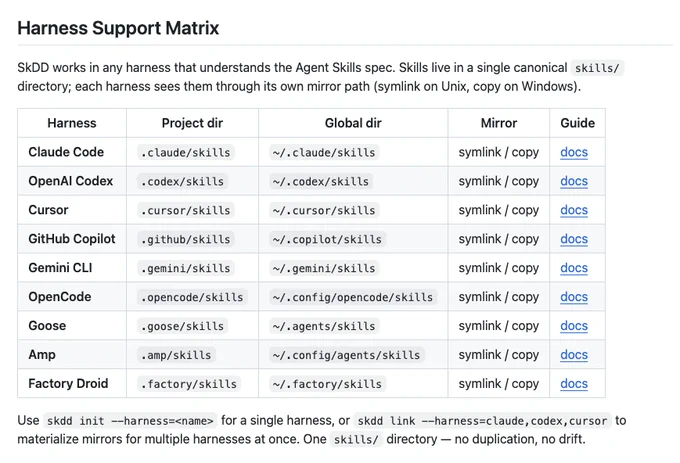Click the ~/.config/agents/skills global path
The height and width of the screenshot is (463, 680).
pyautogui.click(x=347, y=355)
